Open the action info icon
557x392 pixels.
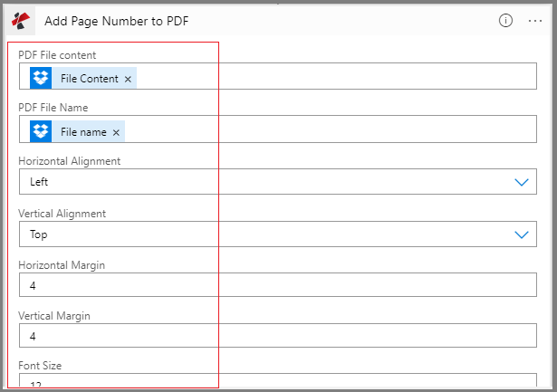point(506,20)
